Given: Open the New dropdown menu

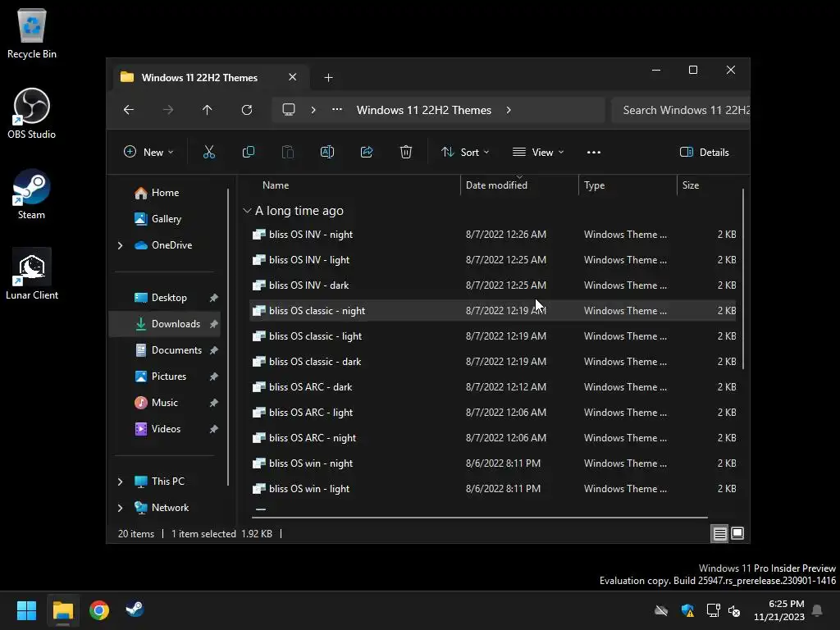Looking at the screenshot, I should (x=148, y=152).
